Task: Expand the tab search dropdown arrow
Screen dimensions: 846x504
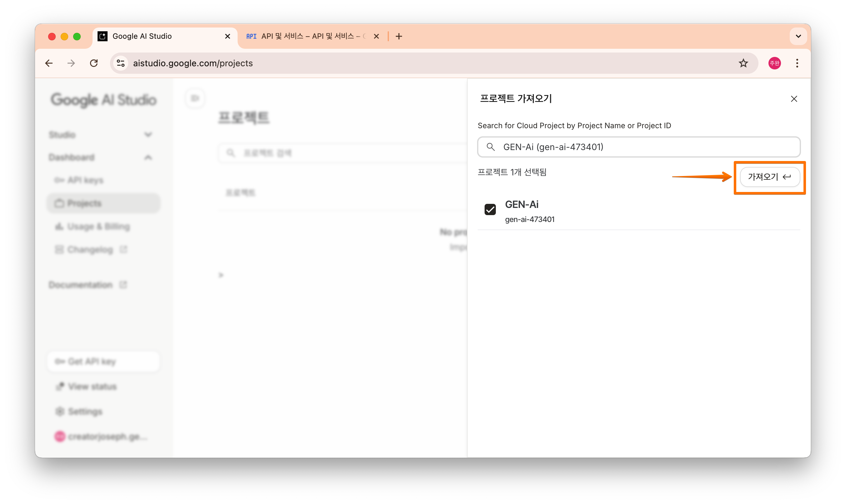Action: click(798, 36)
